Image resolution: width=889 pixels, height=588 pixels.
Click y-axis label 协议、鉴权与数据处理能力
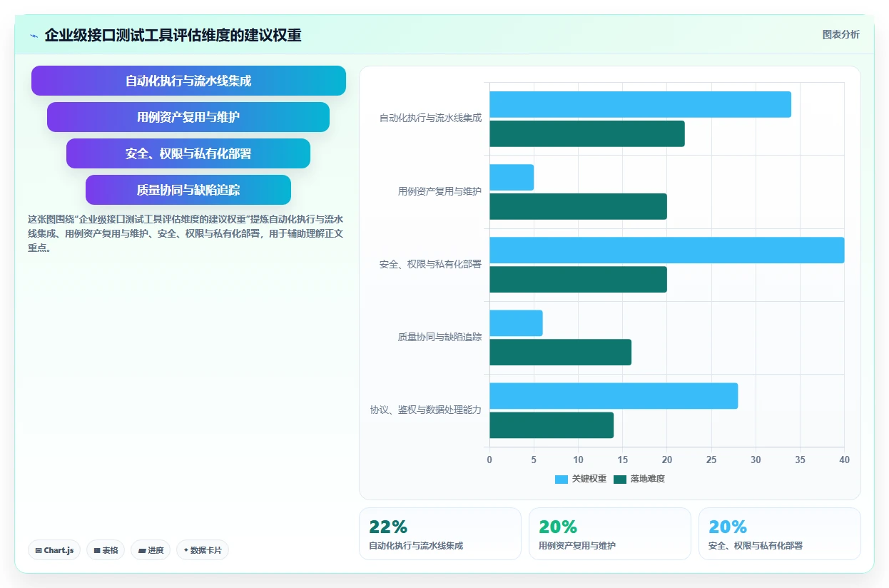pos(426,410)
